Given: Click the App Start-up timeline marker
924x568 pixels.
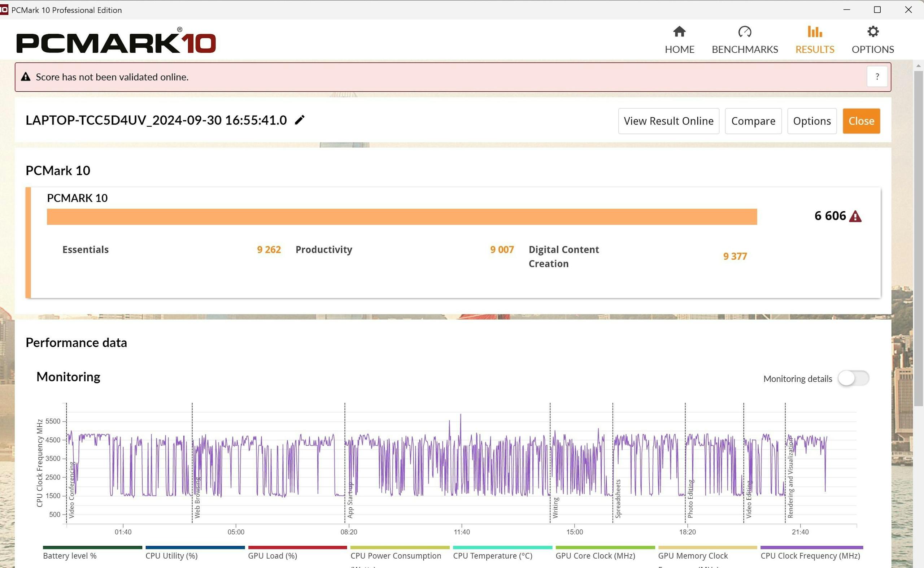Looking at the screenshot, I should point(350,500).
